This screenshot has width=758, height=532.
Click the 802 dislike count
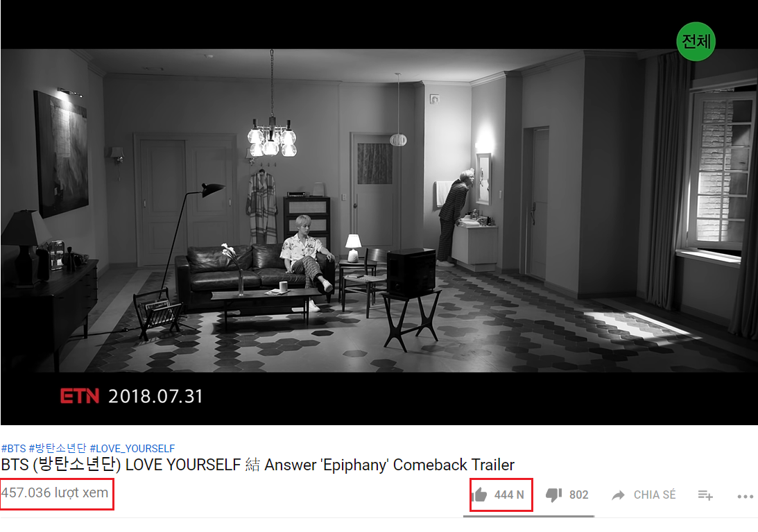[578, 495]
